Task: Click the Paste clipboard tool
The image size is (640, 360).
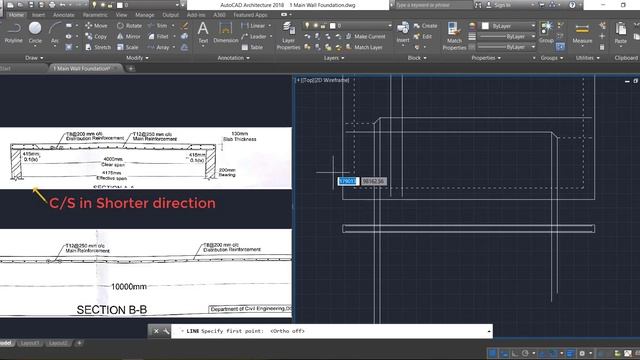Action: point(620,33)
